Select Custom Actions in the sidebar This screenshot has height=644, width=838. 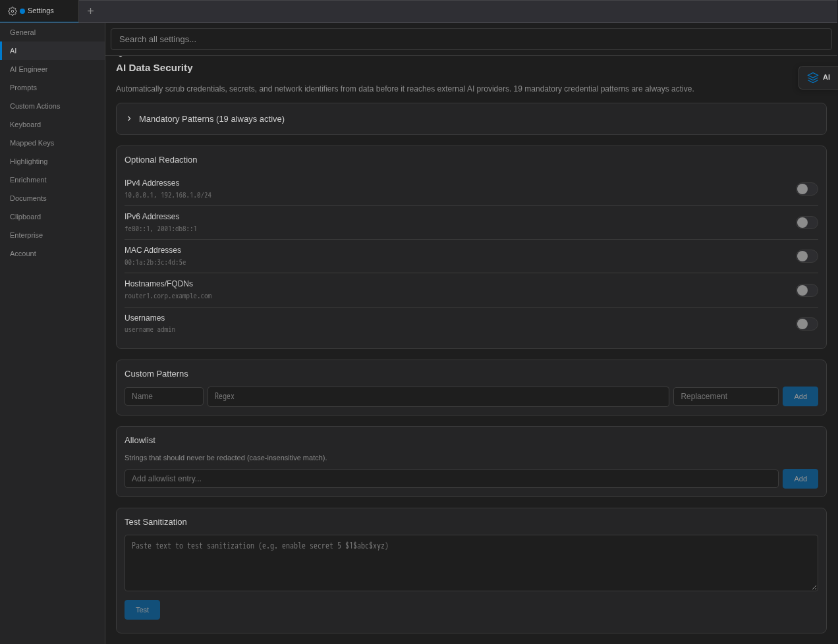point(52,106)
